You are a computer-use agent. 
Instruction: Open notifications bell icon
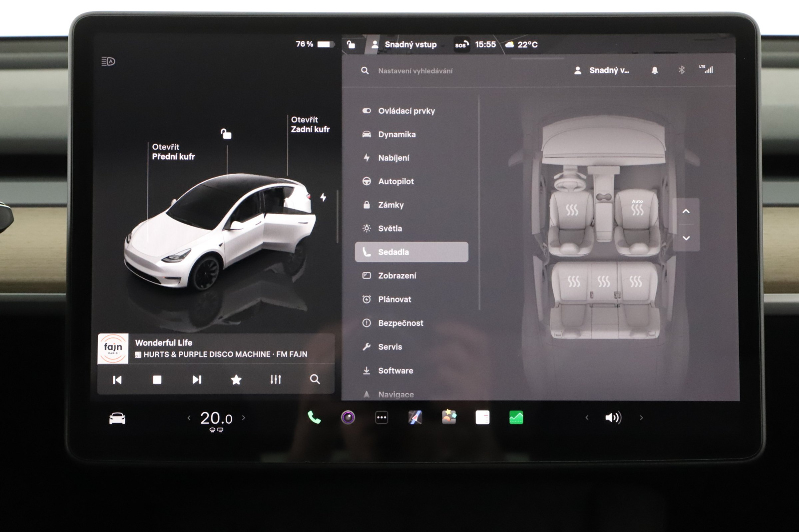[x=655, y=70]
